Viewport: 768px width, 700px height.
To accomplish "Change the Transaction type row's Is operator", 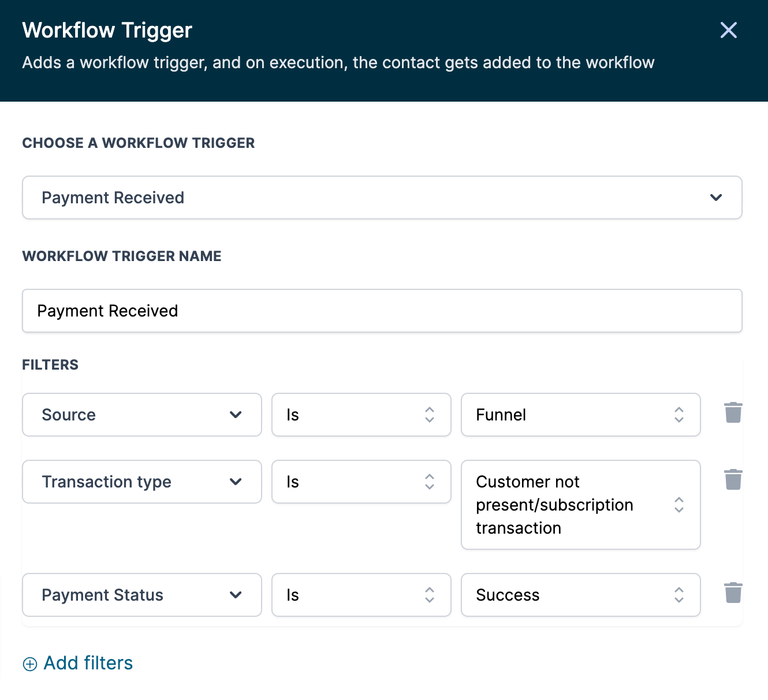I will tap(361, 482).
